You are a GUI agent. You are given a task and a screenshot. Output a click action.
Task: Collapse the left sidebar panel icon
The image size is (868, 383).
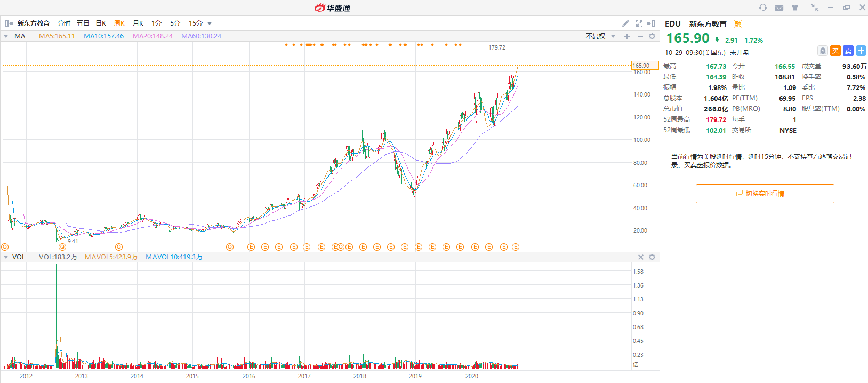tap(9, 23)
